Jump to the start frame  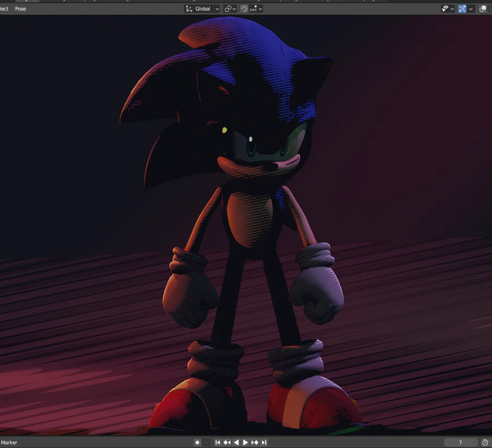(x=218, y=443)
